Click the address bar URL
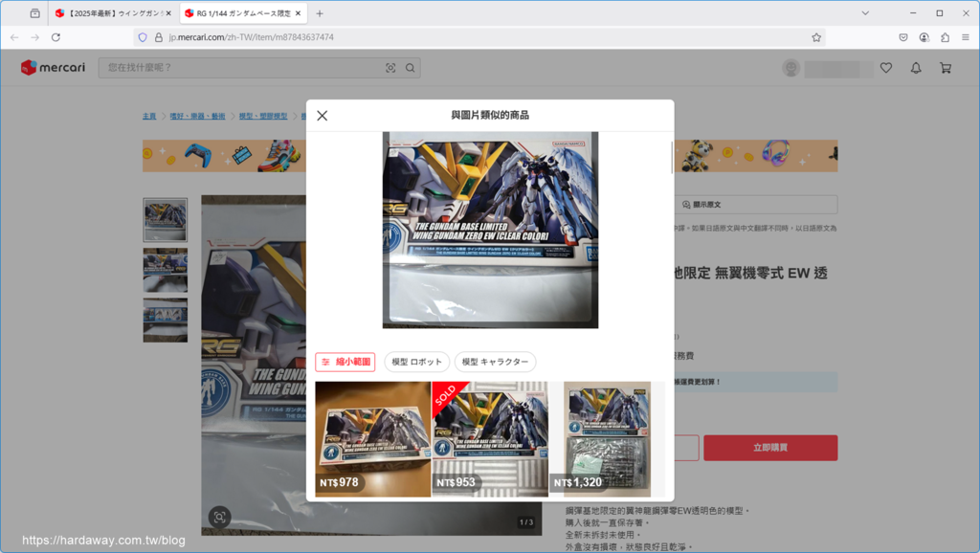 pos(252,37)
